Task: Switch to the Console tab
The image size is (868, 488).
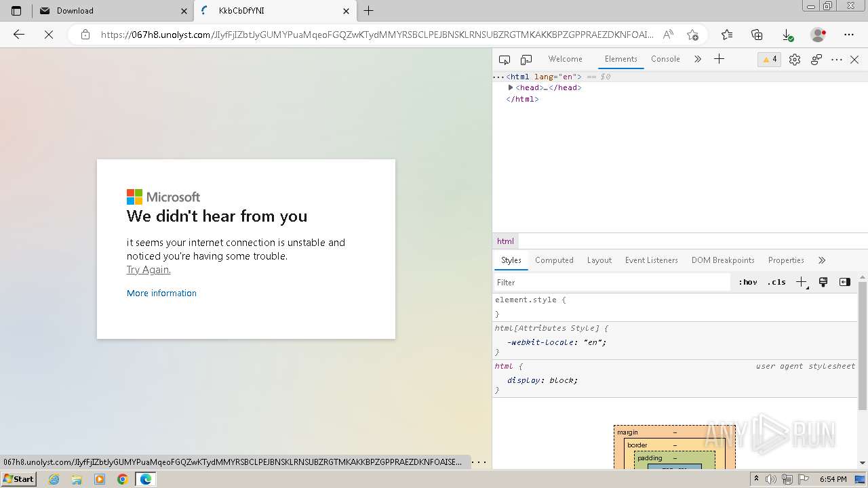Action: pyautogui.click(x=665, y=59)
